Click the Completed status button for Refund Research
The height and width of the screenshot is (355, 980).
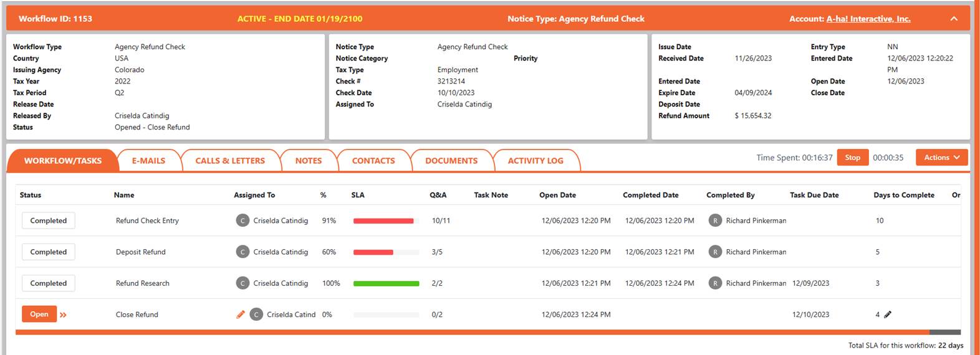[x=49, y=283]
